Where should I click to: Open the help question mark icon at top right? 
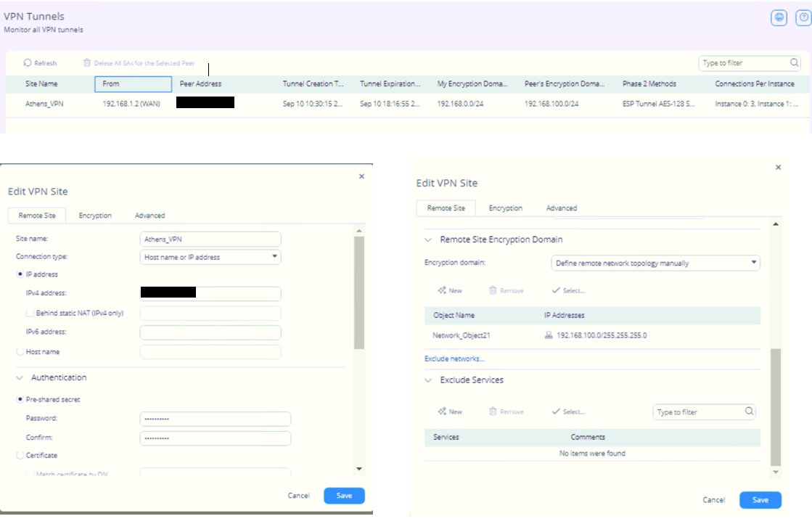click(x=803, y=17)
